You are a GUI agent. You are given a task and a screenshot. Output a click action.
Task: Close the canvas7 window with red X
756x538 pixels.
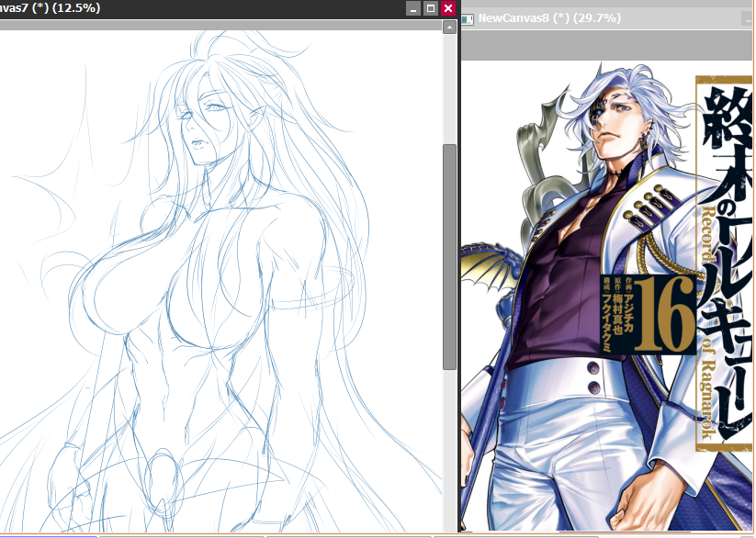448,8
